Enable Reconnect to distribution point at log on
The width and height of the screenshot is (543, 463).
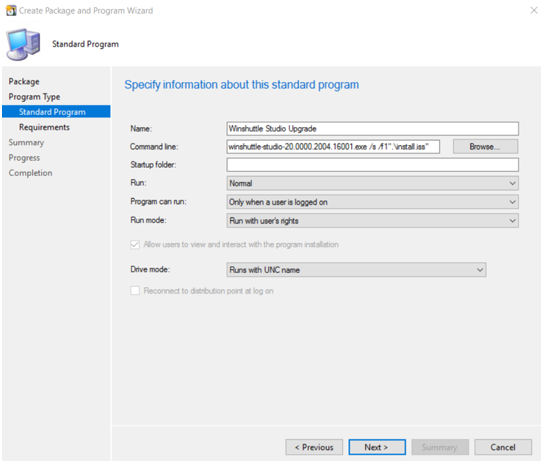[x=135, y=291]
